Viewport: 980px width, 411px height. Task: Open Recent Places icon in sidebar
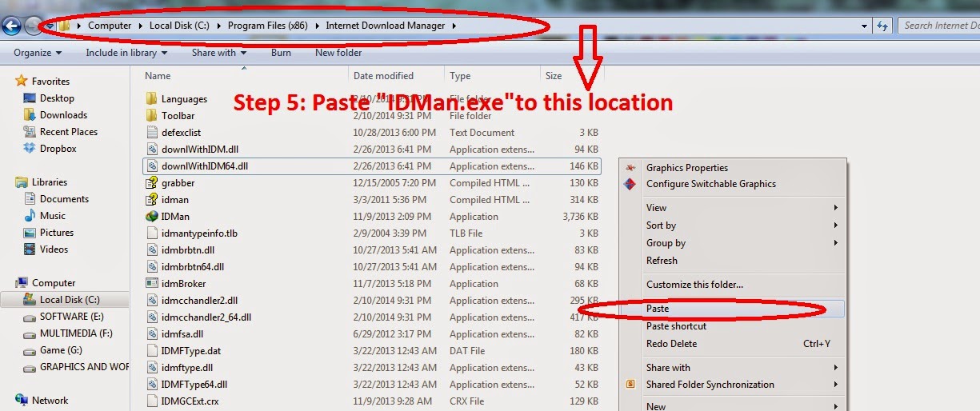[30, 132]
